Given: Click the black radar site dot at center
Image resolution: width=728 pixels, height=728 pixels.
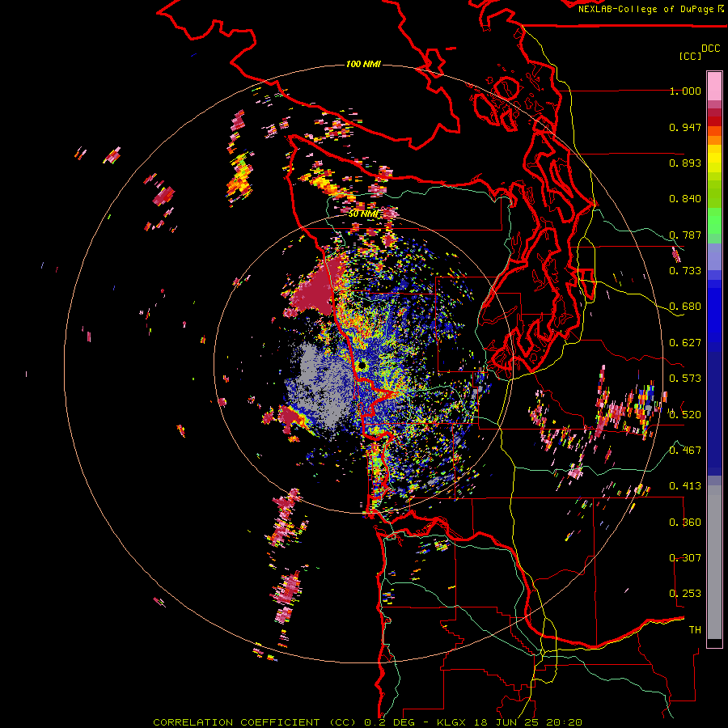Looking at the screenshot, I should (x=362, y=366).
